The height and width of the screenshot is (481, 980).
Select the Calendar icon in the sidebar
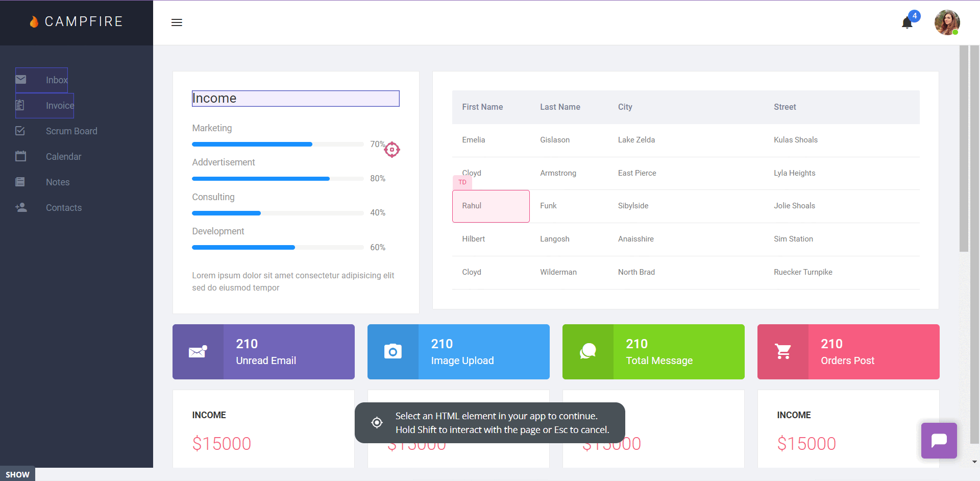coord(20,156)
